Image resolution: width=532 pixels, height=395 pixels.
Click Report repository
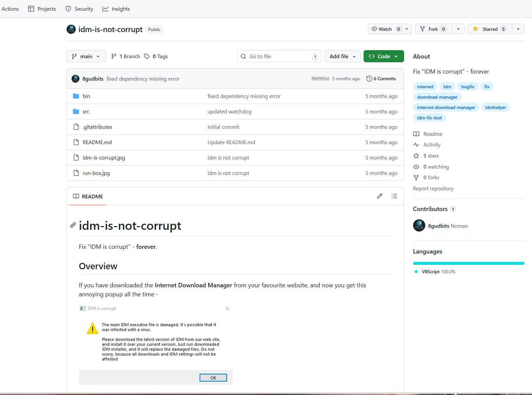click(433, 189)
